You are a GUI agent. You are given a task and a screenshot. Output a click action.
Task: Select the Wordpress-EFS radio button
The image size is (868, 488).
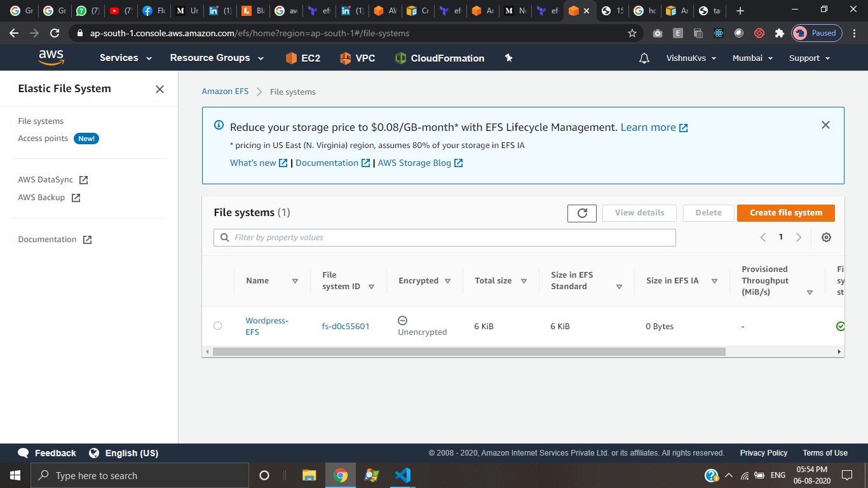(218, 326)
